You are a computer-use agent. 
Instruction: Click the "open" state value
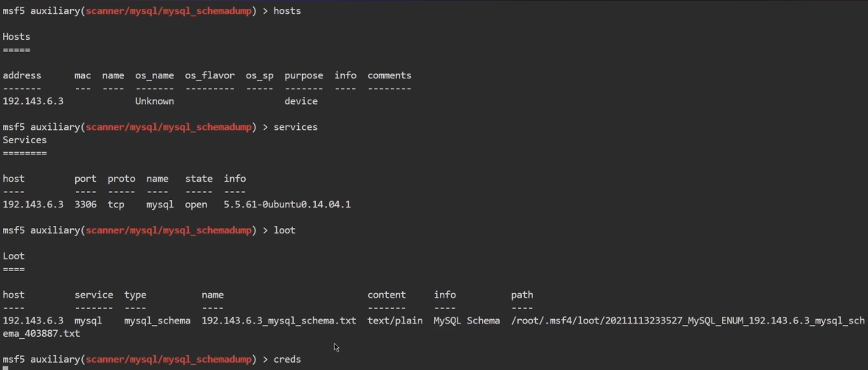pos(196,205)
